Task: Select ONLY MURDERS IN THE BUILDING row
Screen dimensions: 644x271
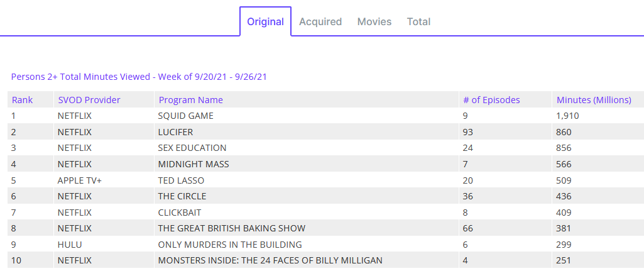Action: tap(230, 245)
